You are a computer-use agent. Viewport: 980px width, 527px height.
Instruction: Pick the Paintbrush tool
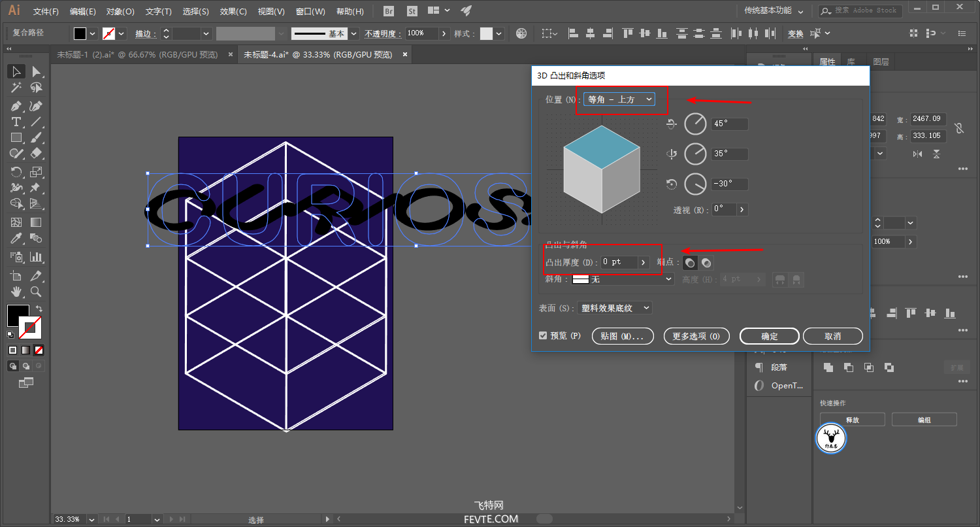coord(36,138)
